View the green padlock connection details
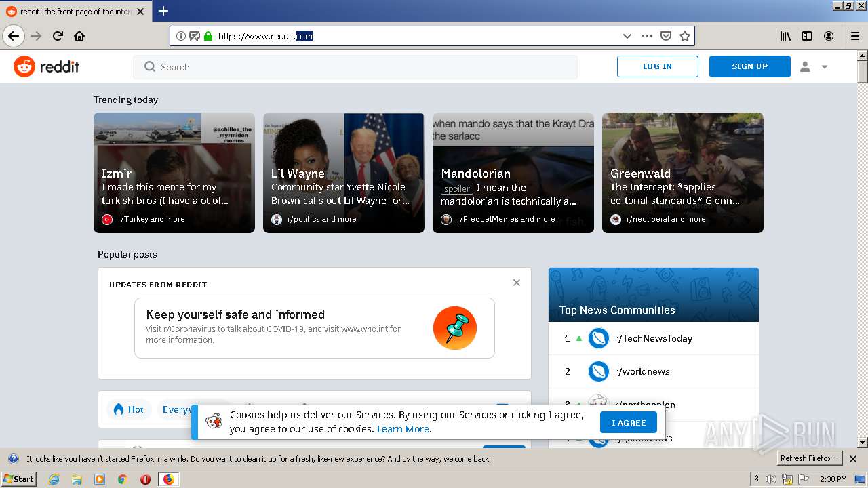Image resolution: width=868 pixels, height=488 pixels. (x=208, y=36)
